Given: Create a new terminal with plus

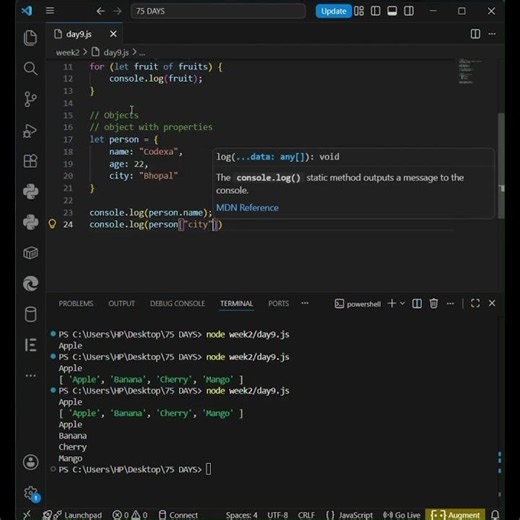Looking at the screenshot, I should click(392, 304).
